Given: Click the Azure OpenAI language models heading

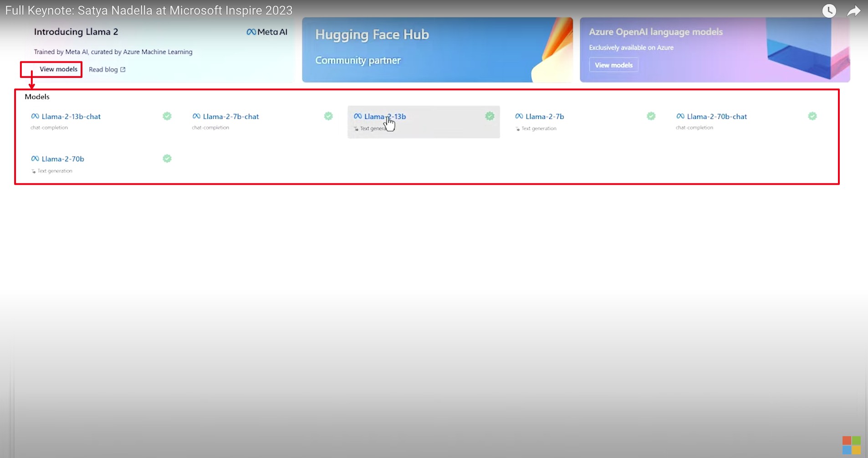Looking at the screenshot, I should pyautogui.click(x=656, y=32).
